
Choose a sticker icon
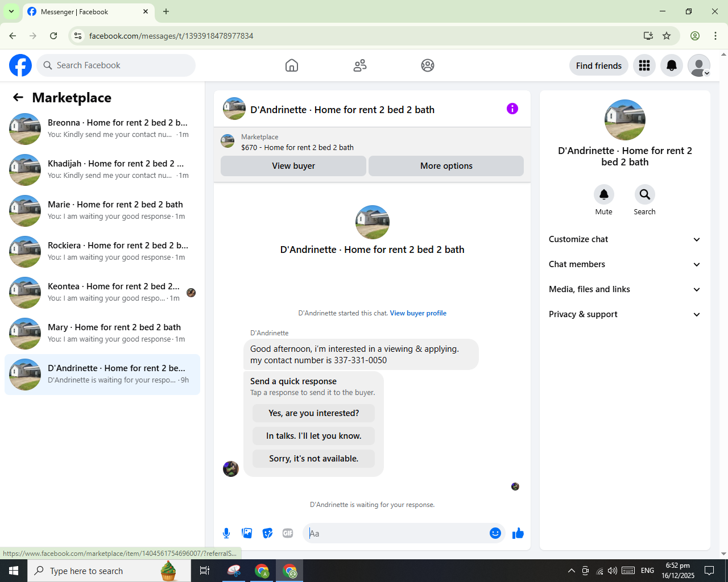[x=267, y=533]
